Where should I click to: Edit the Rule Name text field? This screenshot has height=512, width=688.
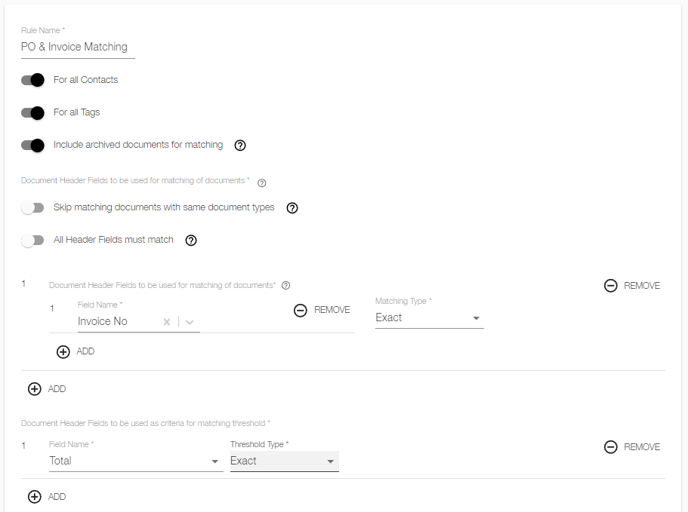point(78,47)
